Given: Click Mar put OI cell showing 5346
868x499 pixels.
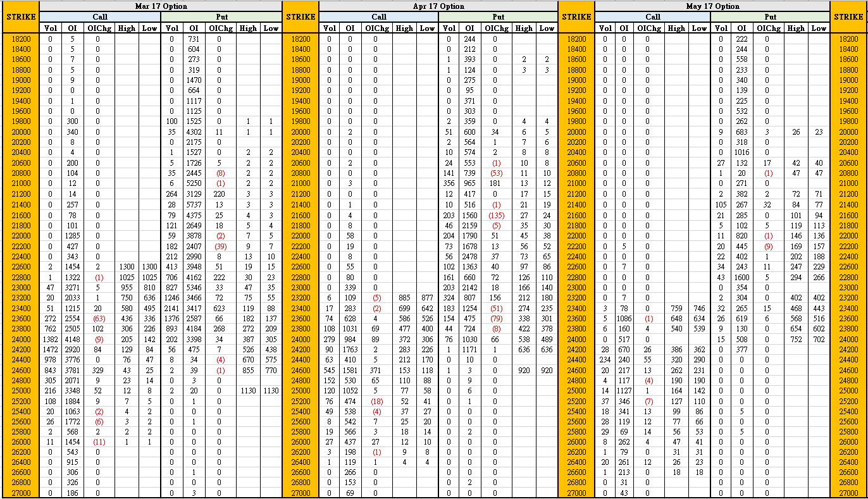Looking at the screenshot, I should tap(194, 286).
